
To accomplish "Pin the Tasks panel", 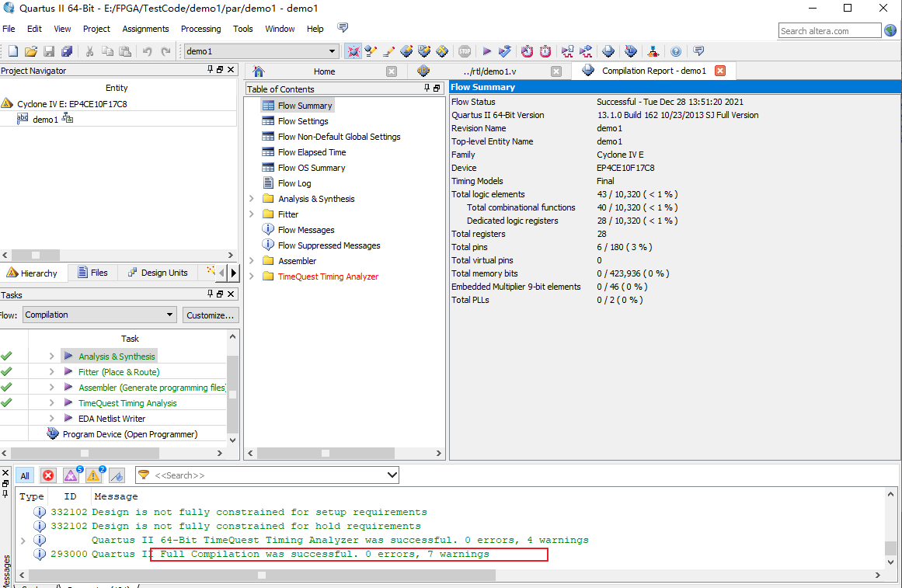I will tap(210, 294).
